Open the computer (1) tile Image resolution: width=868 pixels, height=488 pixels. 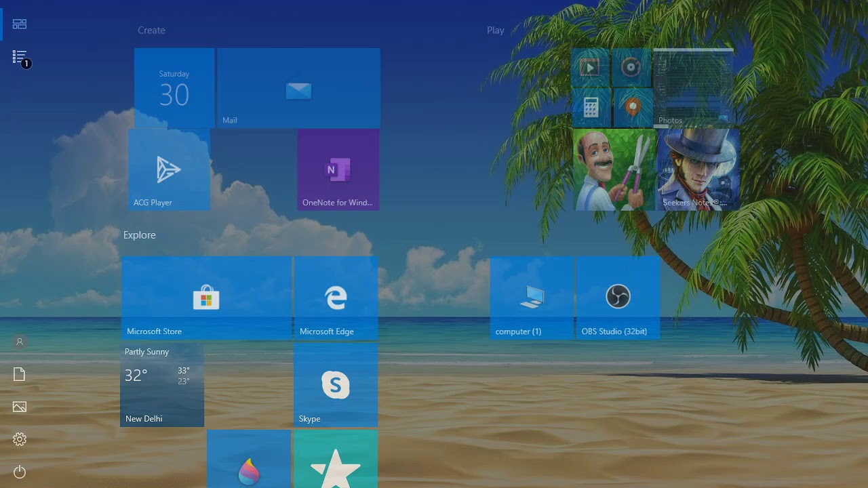click(532, 298)
